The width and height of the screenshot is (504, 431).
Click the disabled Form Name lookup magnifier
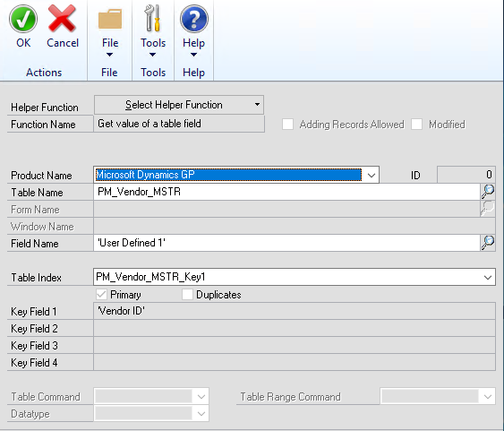point(488,209)
